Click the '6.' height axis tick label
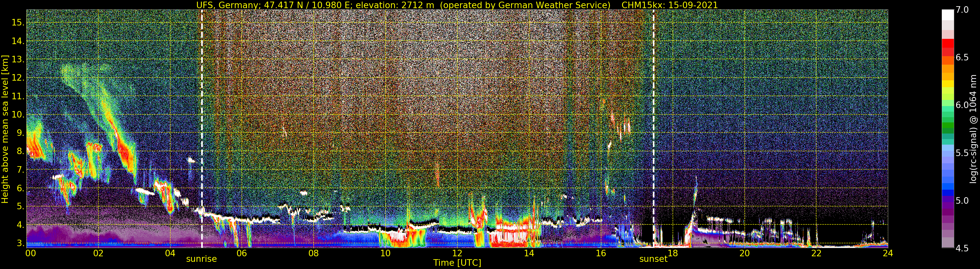The height and width of the screenshot is (269, 980). click(x=20, y=188)
